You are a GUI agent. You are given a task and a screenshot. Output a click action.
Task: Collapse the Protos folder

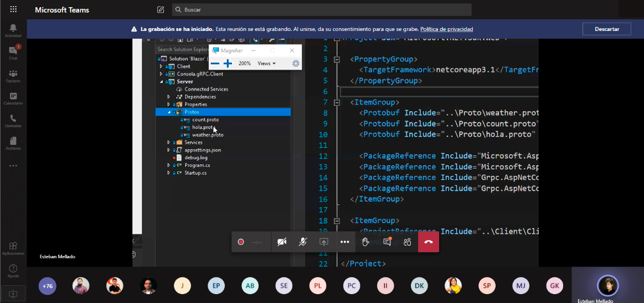tap(168, 112)
